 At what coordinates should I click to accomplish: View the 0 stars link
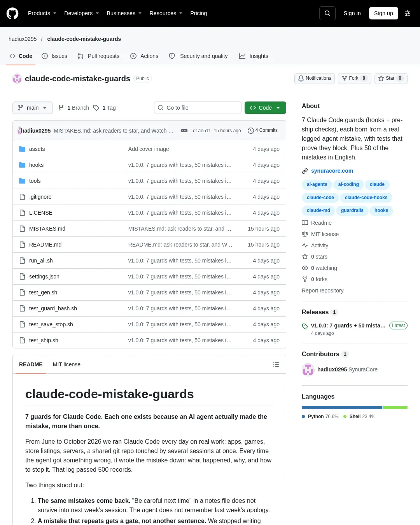pos(315,257)
